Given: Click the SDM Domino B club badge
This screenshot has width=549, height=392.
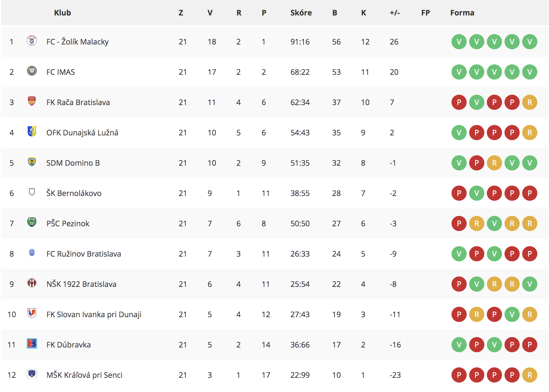Looking at the screenshot, I should pos(32,162).
